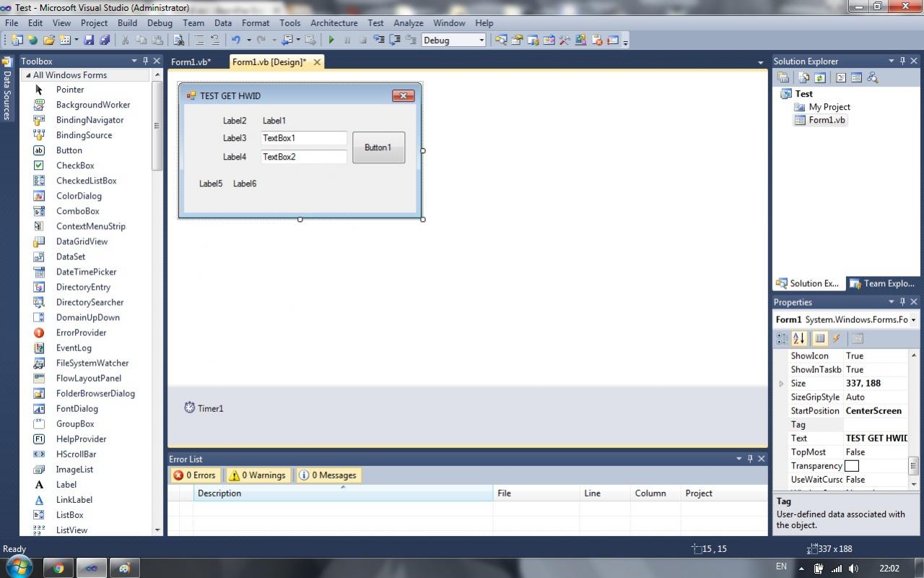Open the Analyze menu
Image resolution: width=924 pixels, height=578 pixels.
pos(408,23)
